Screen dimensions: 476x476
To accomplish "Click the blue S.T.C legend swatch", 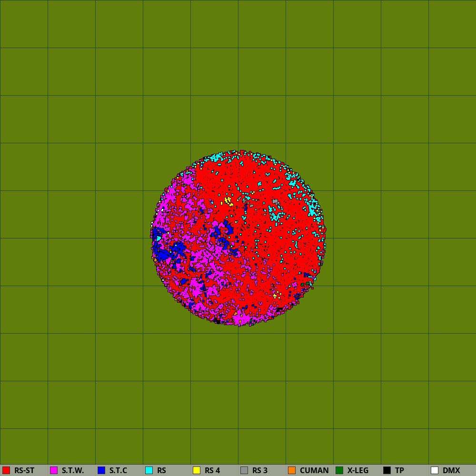I will 101,470.
